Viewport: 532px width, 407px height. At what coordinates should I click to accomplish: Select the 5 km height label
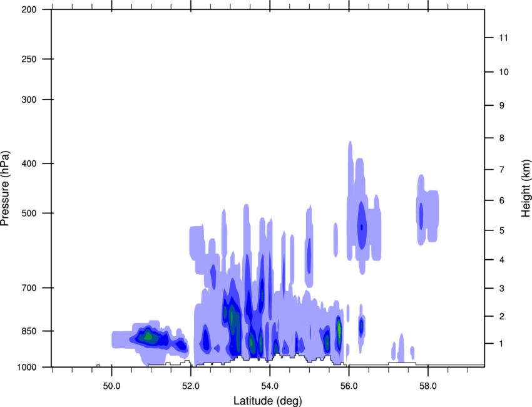[x=501, y=230]
